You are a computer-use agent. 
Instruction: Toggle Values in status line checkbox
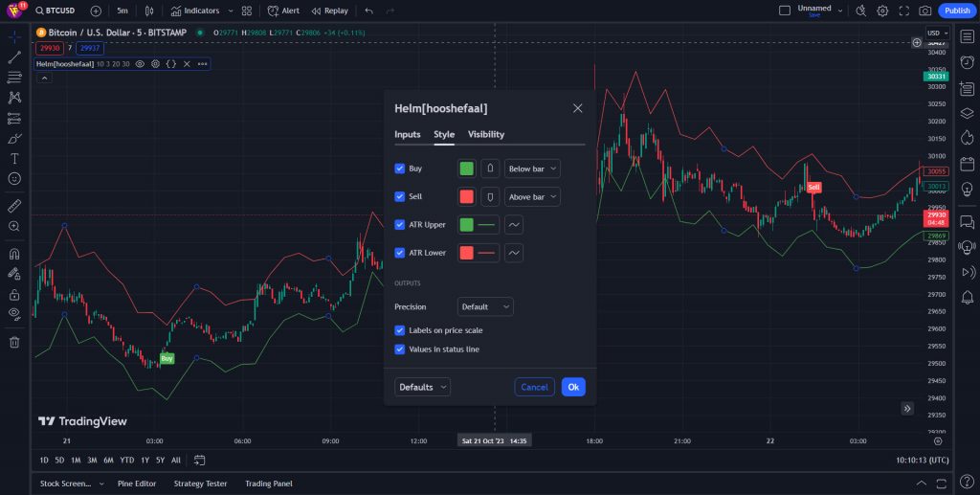tap(400, 349)
